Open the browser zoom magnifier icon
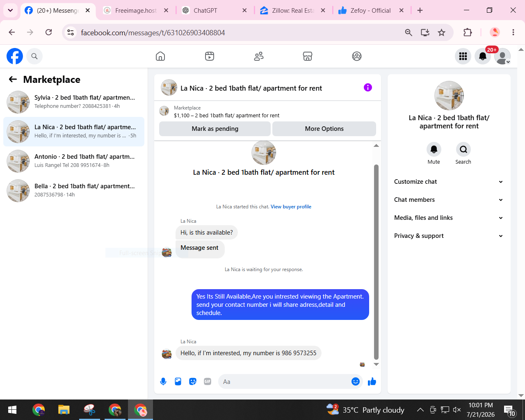This screenshot has width=525, height=420. coord(409,32)
